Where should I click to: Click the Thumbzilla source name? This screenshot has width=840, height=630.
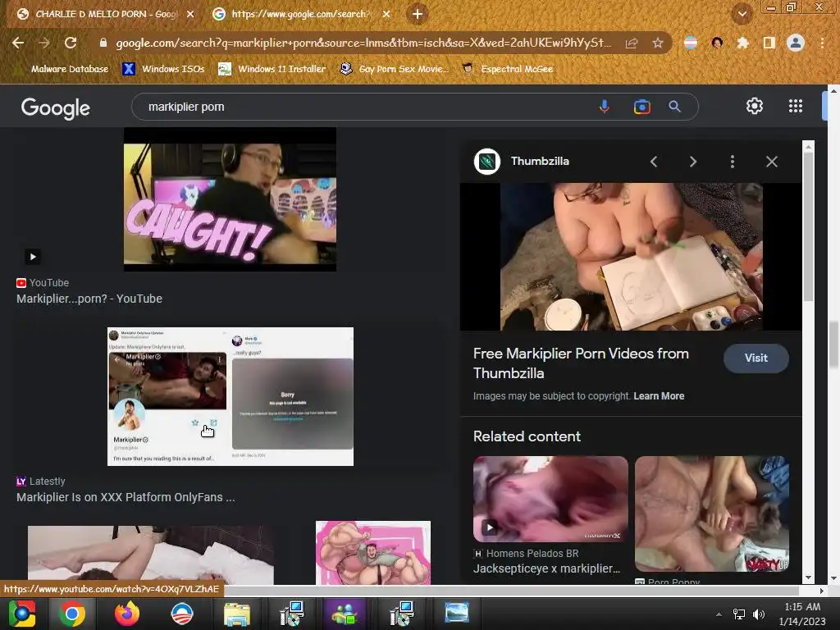540,162
